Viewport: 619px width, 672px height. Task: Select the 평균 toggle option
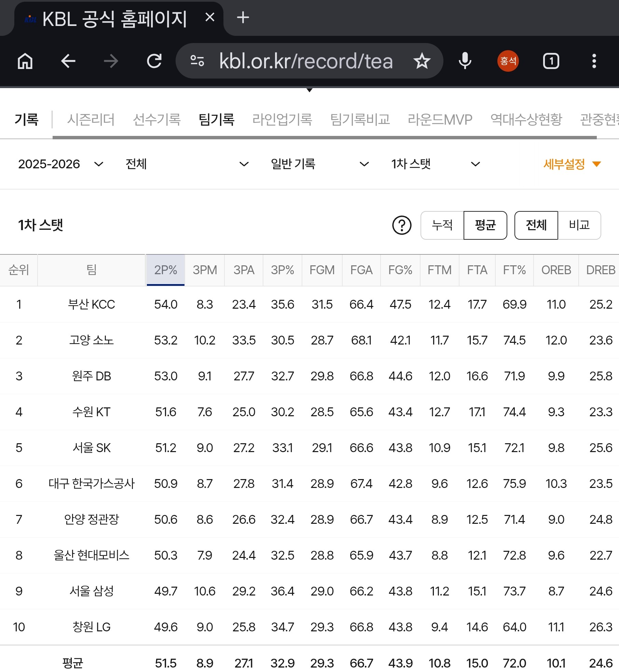485,225
